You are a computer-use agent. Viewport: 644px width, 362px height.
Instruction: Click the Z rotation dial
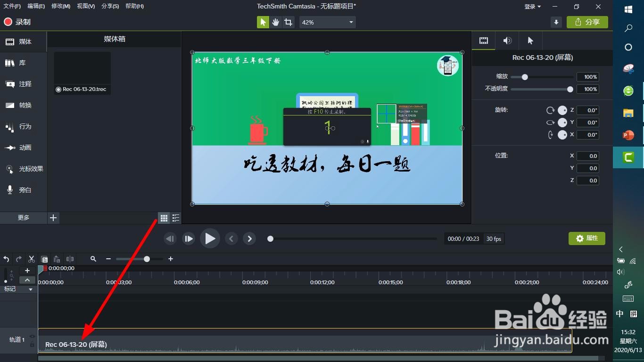point(562,110)
